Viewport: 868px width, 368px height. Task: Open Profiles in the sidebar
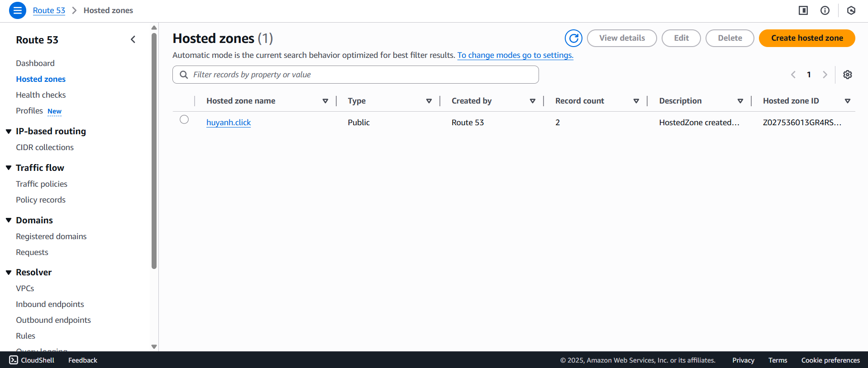29,111
